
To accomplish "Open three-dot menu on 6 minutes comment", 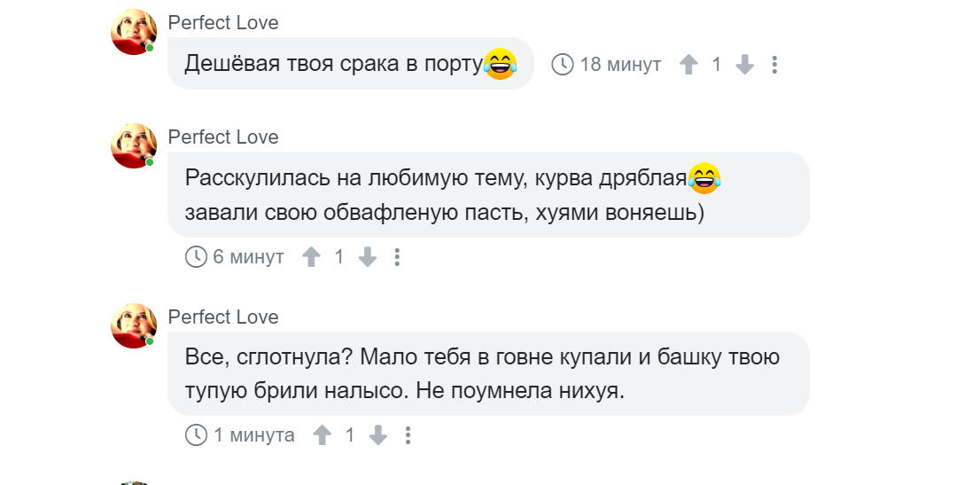I will [x=397, y=257].
